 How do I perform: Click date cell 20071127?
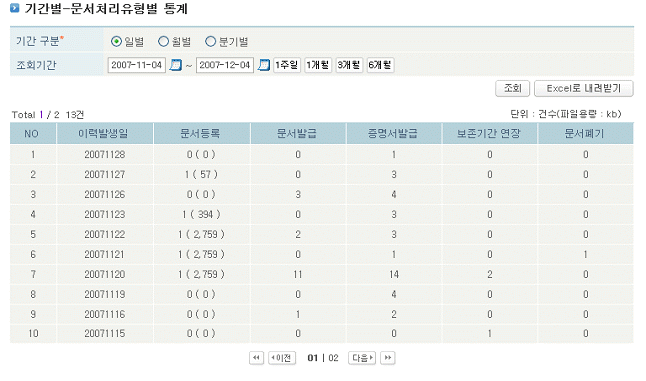[x=105, y=175]
